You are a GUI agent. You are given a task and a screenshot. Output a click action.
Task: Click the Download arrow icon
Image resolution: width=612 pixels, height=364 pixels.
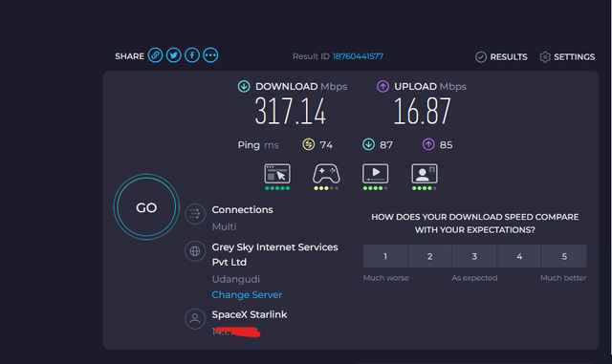pyautogui.click(x=244, y=86)
